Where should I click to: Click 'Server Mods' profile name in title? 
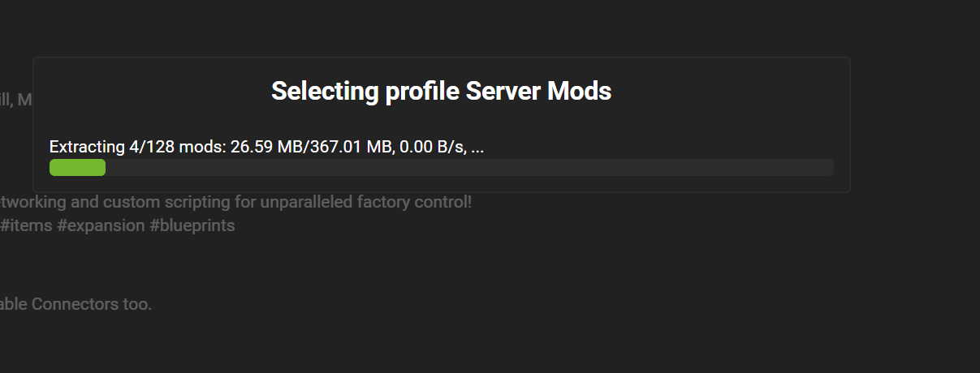point(538,91)
